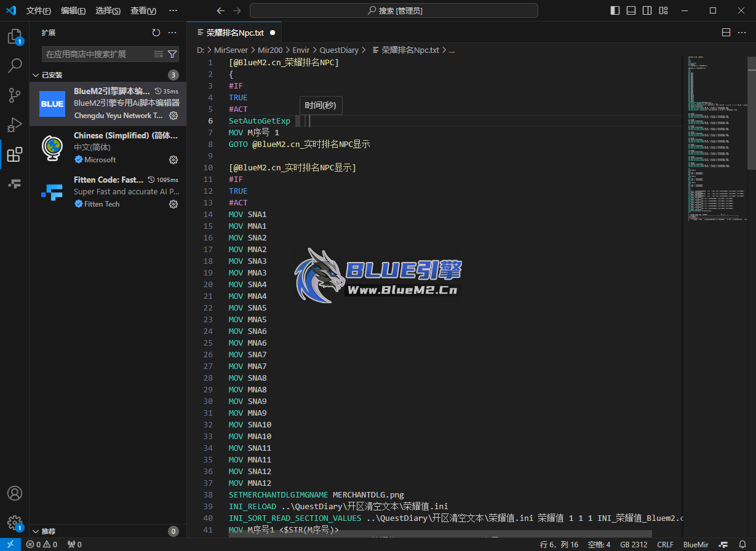Clear the extensions search results

click(158, 54)
